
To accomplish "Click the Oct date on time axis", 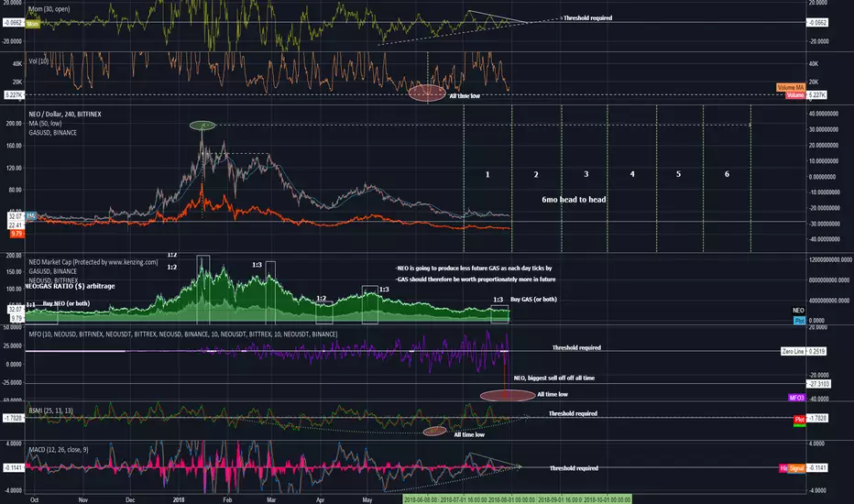I will pyautogui.click(x=34, y=499).
